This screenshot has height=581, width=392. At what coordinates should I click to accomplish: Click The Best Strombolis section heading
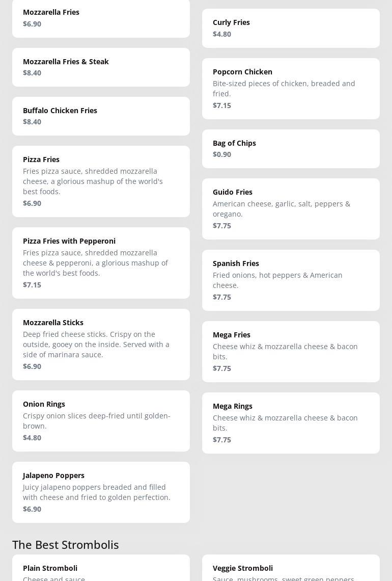66,545
